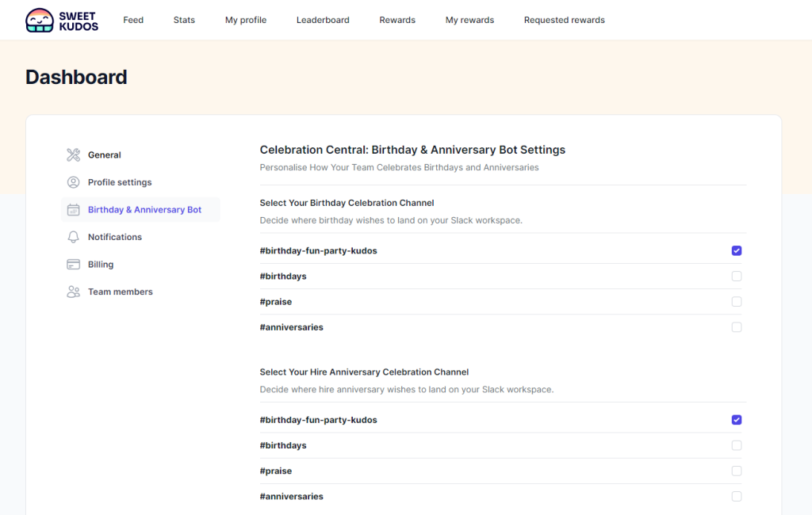Uncheck #birthday-fun-party-kudos for birthday channel

coord(737,251)
